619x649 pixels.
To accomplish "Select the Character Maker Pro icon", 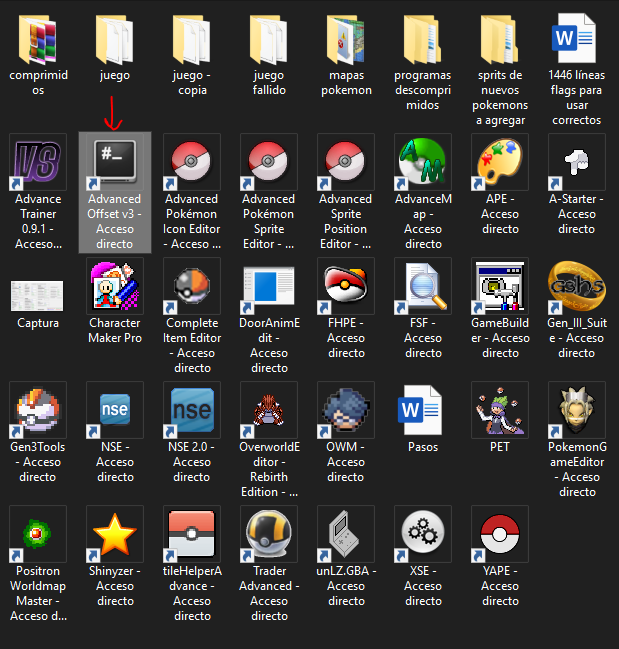I will point(115,286).
